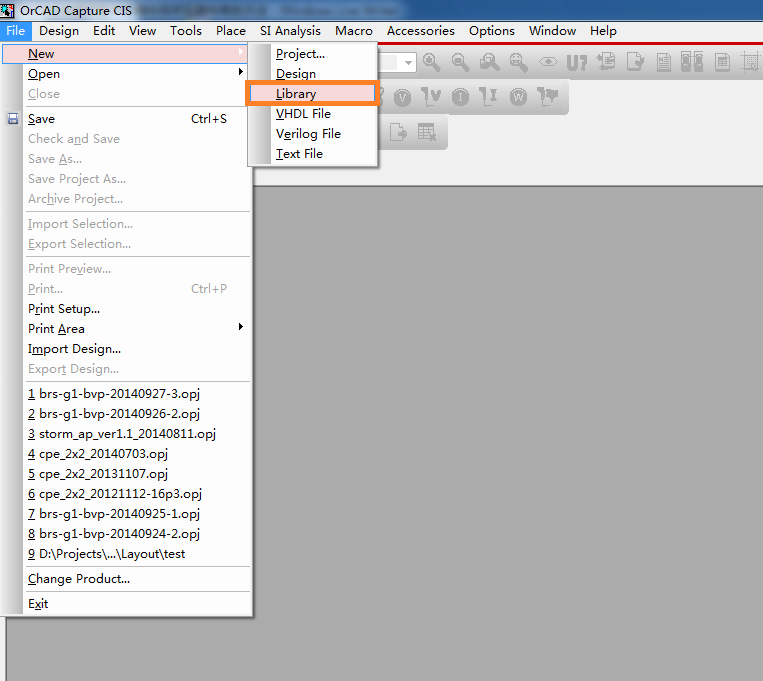Open recent entry D:\Projects\...\Layout\test
Image resolution: width=763 pixels, height=681 pixels.
127,553
